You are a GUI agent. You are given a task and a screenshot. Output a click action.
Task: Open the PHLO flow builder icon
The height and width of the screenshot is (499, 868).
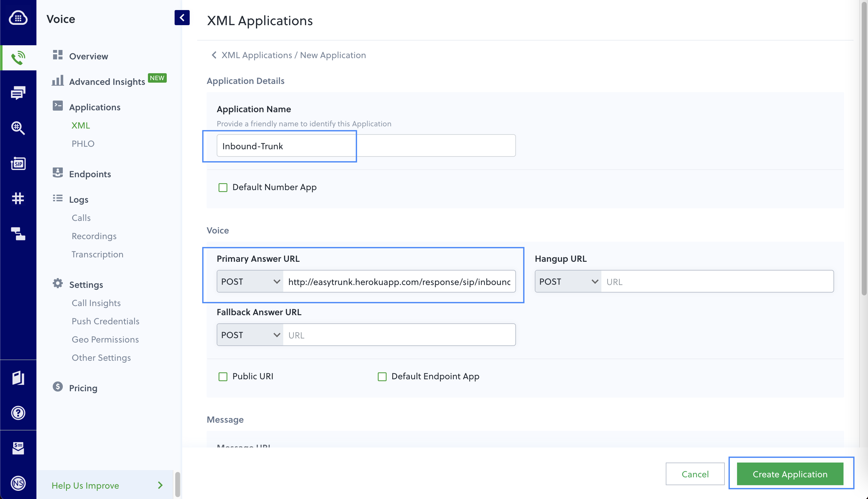(x=18, y=234)
